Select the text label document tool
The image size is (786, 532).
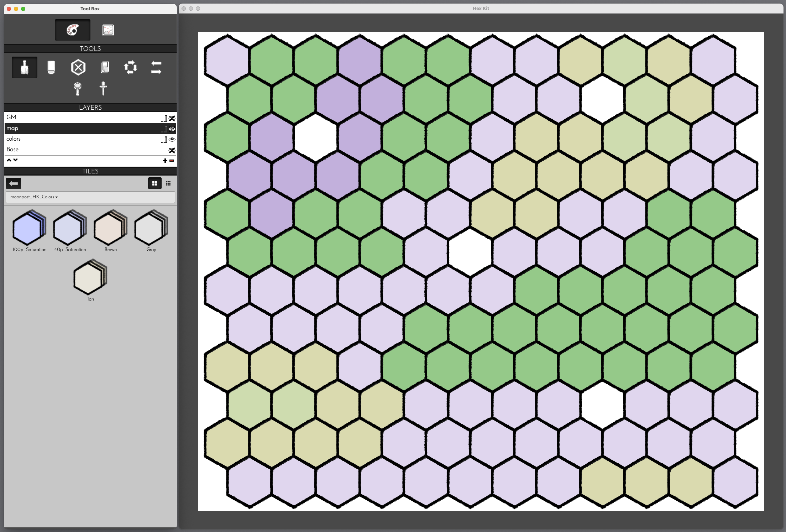coord(105,67)
